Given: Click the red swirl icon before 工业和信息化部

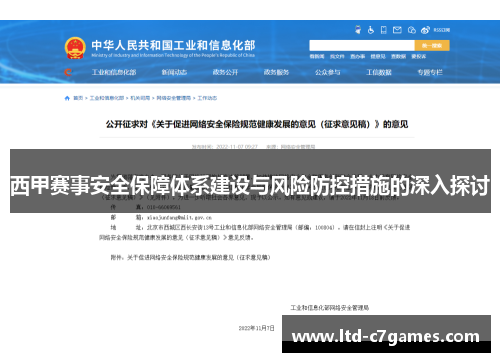Looking at the screenshot, I should tap(68, 72).
